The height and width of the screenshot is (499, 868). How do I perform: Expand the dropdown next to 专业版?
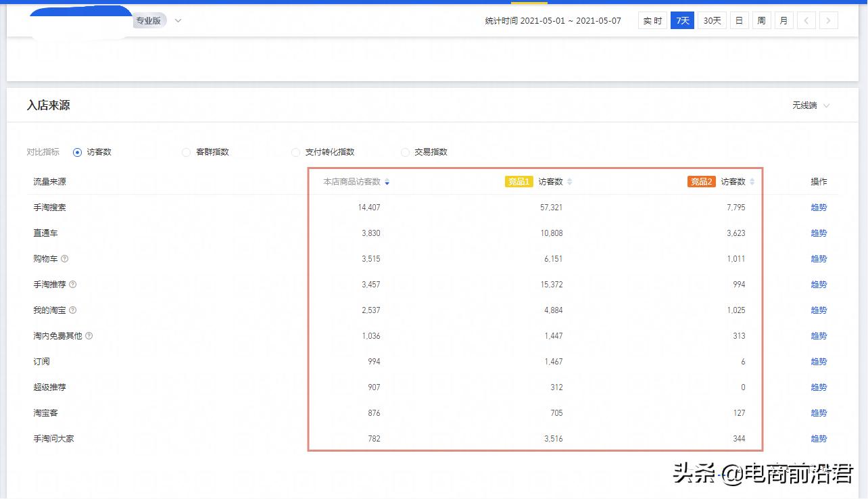point(177,20)
